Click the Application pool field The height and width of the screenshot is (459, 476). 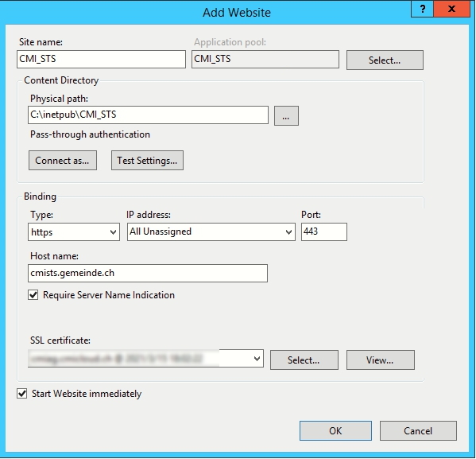tap(265, 60)
